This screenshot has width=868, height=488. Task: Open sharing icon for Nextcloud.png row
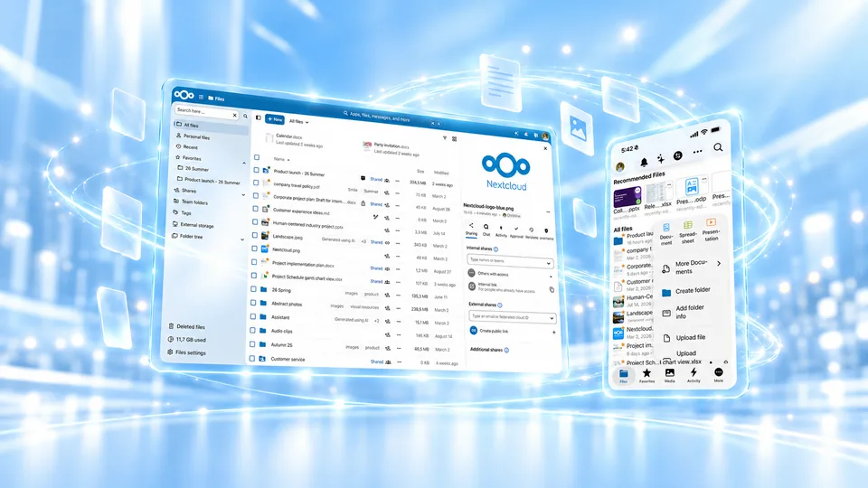click(387, 256)
